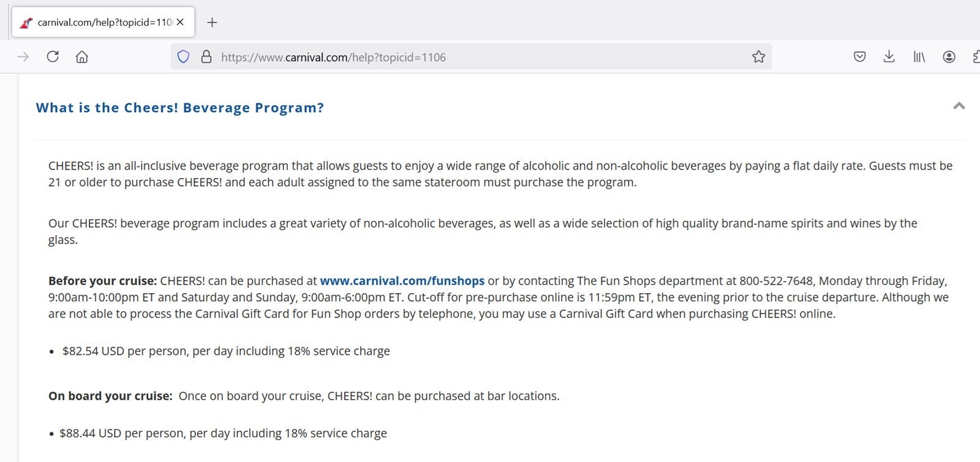Click the Reload page icon

tap(53, 56)
